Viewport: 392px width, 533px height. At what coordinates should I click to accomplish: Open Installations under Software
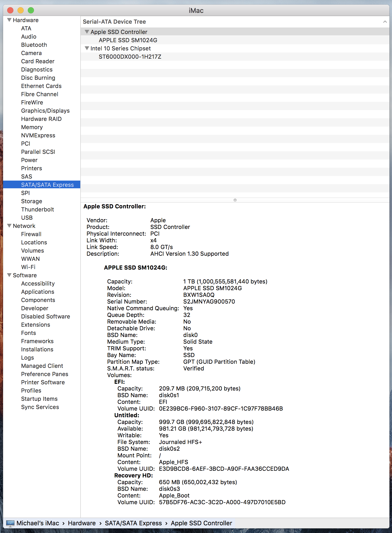tap(37, 349)
